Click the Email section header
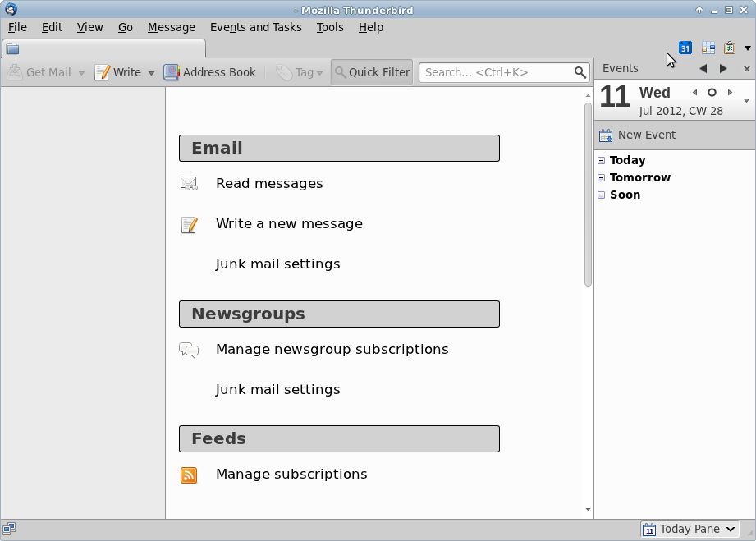 [340, 148]
